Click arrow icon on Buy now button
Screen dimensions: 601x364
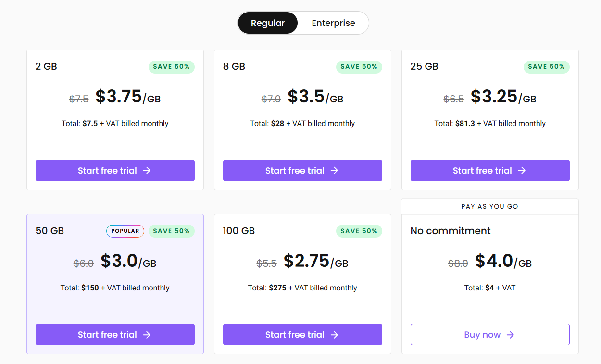(x=511, y=335)
